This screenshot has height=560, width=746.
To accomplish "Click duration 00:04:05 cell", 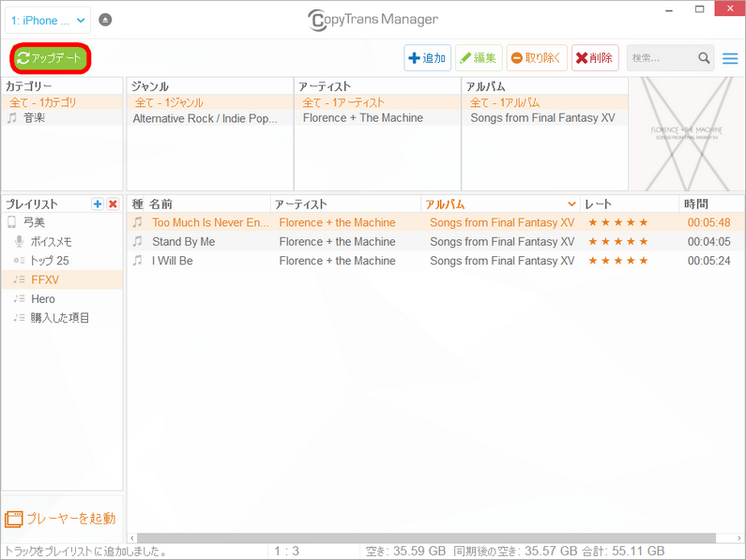I will pyautogui.click(x=708, y=242).
